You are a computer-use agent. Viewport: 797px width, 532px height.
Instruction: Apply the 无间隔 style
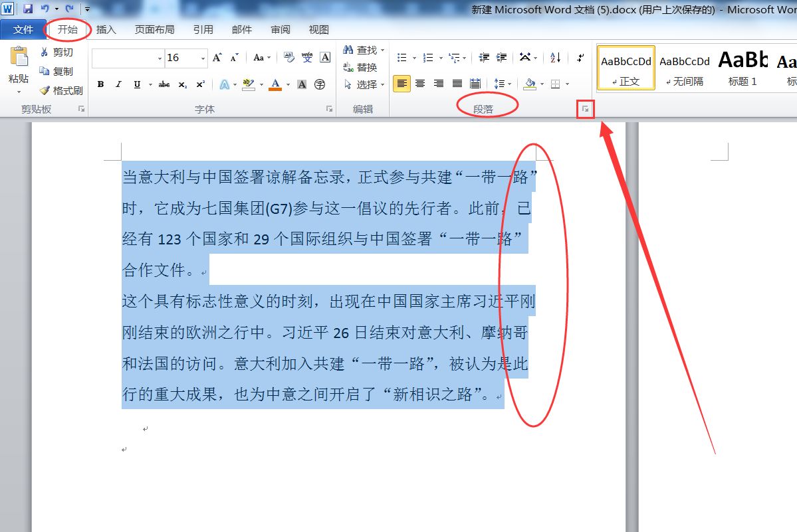coord(685,68)
